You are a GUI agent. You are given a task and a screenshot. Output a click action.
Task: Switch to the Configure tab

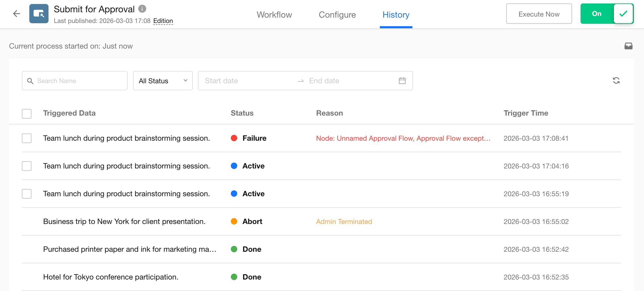(337, 15)
